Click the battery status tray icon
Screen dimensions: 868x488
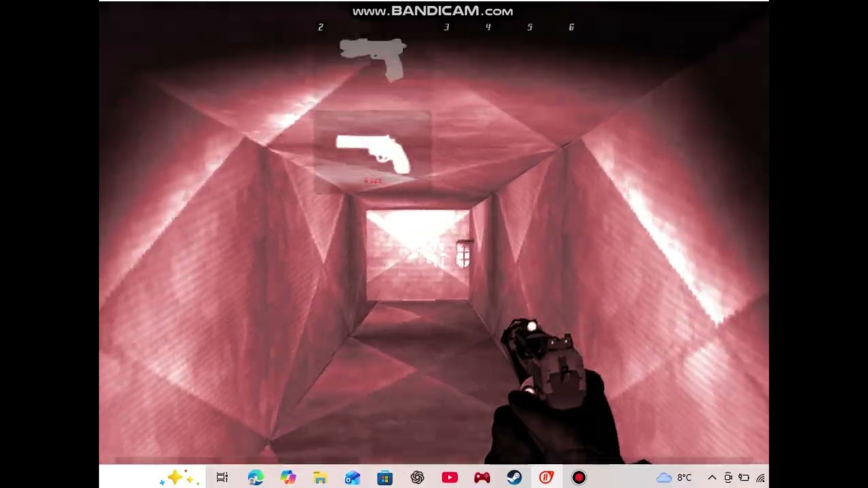(x=744, y=478)
